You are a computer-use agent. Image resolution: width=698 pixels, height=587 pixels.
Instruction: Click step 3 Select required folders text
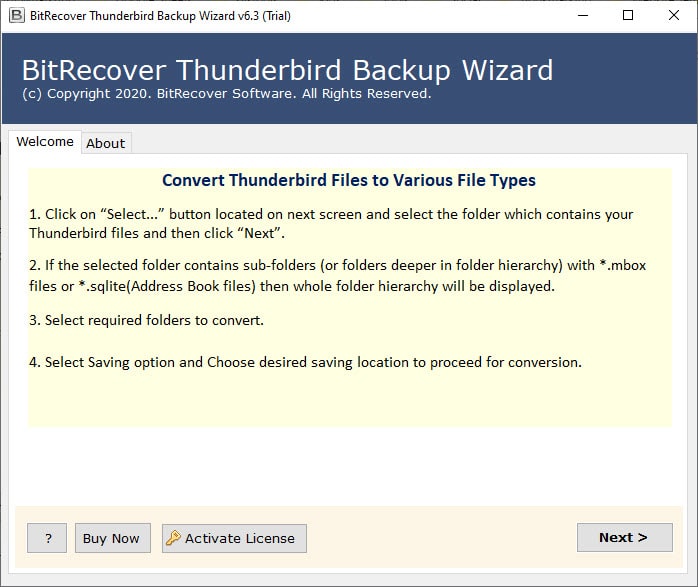point(146,320)
